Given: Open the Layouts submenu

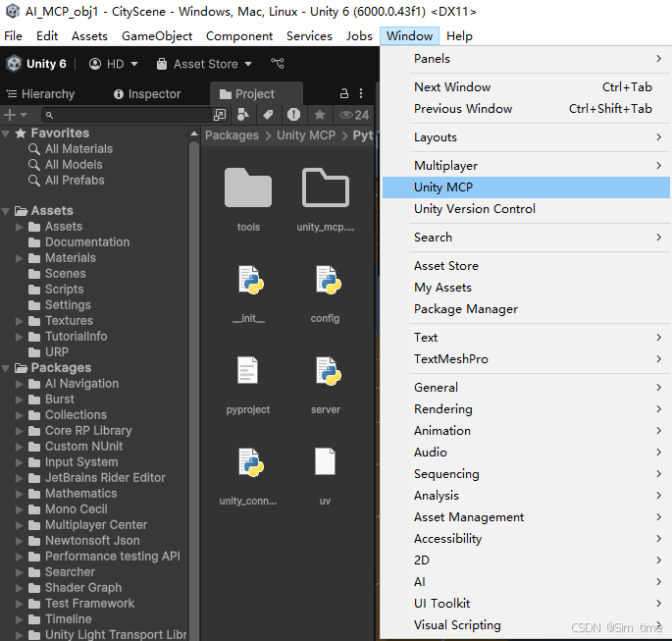Looking at the screenshot, I should tap(526, 137).
